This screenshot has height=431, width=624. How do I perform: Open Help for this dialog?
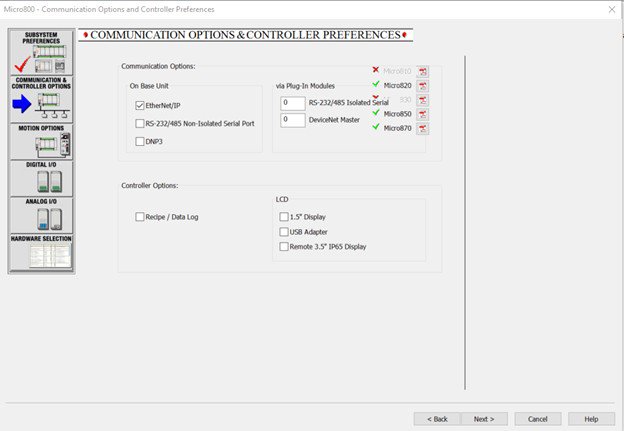pyautogui.click(x=591, y=419)
